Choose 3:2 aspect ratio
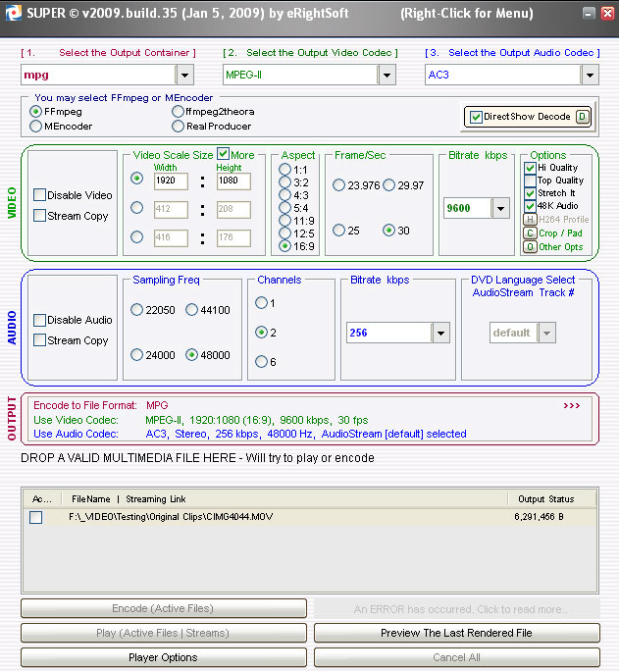 pos(285,182)
